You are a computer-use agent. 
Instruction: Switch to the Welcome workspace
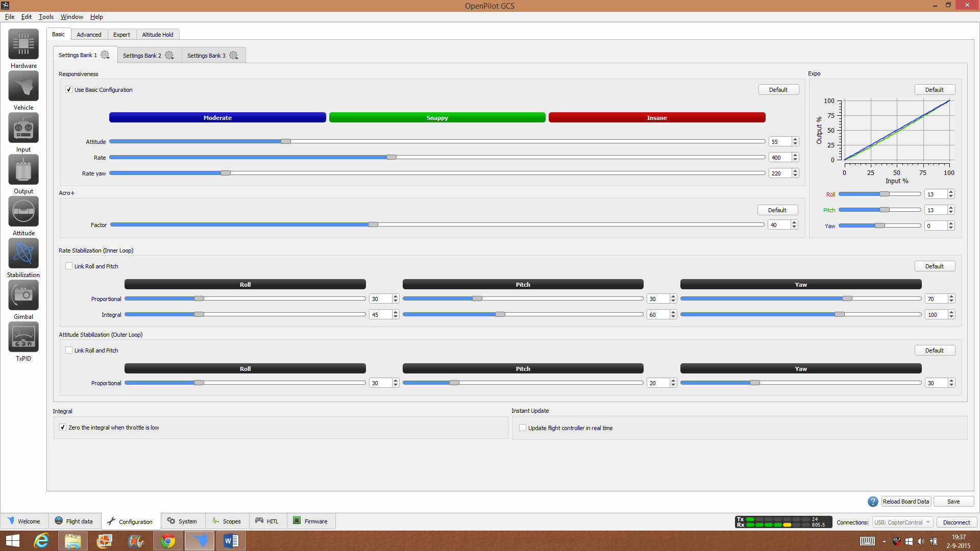click(24, 521)
